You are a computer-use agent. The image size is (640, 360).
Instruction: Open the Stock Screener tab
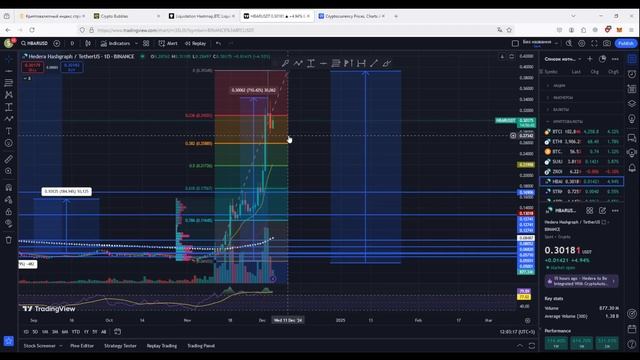tap(39, 346)
